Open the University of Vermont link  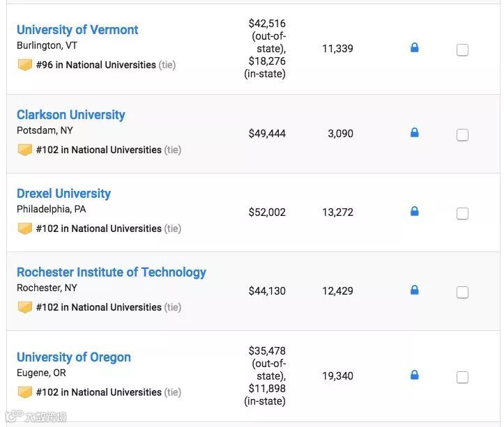coord(77,30)
